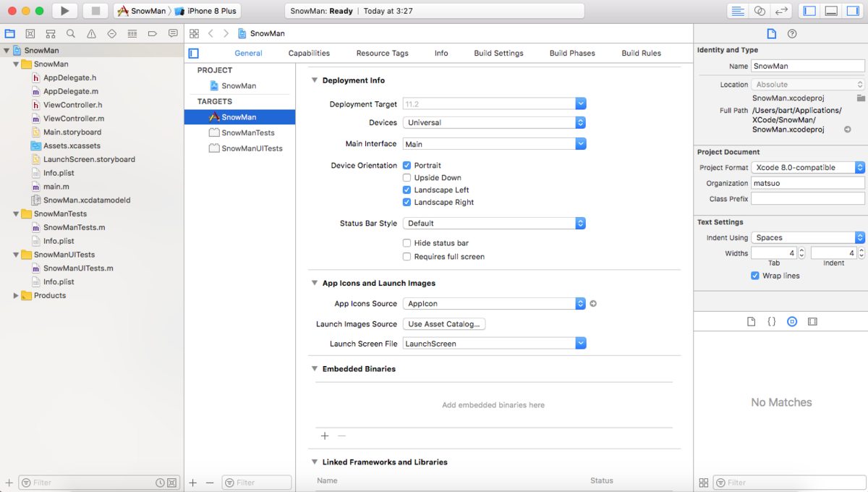Open the Indent Using dropdown
This screenshot has width=868, height=492.
pyautogui.click(x=808, y=237)
